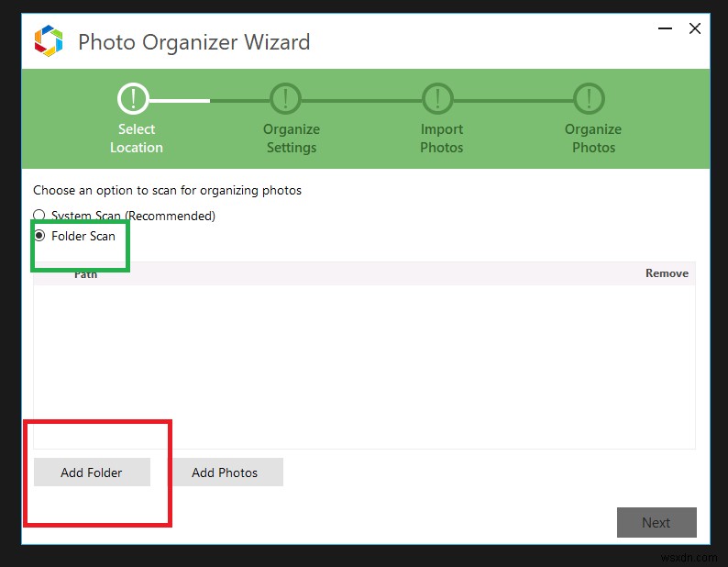Open the Select Location step label
This screenshot has width=728, height=567.
click(x=137, y=138)
